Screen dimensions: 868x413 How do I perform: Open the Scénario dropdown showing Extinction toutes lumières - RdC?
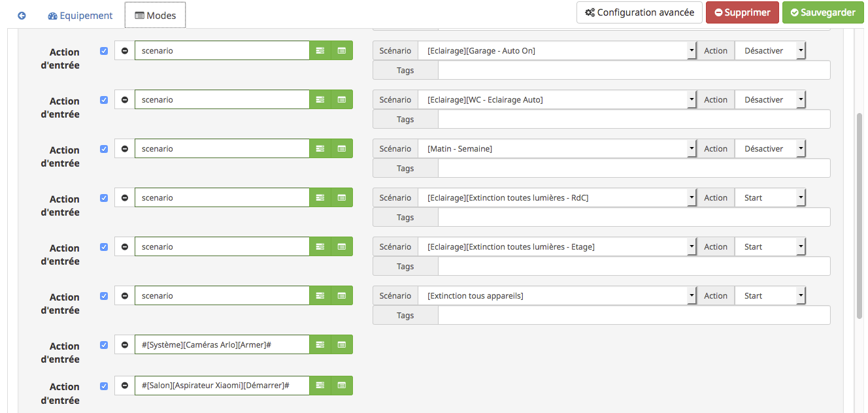557,197
